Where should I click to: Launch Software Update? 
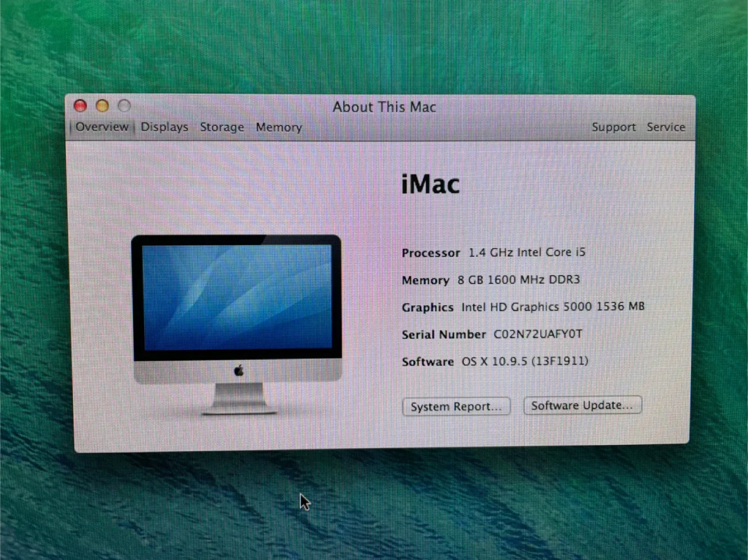pyautogui.click(x=582, y=405)
